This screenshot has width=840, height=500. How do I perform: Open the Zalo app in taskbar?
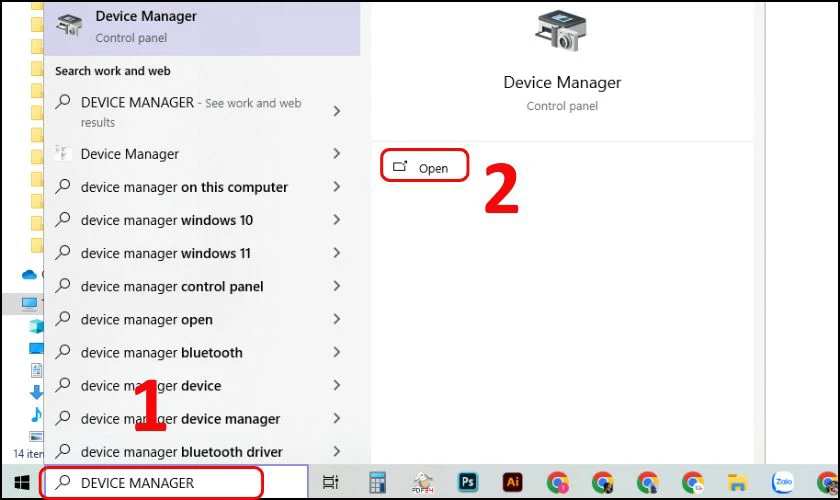tap(783, 483)
